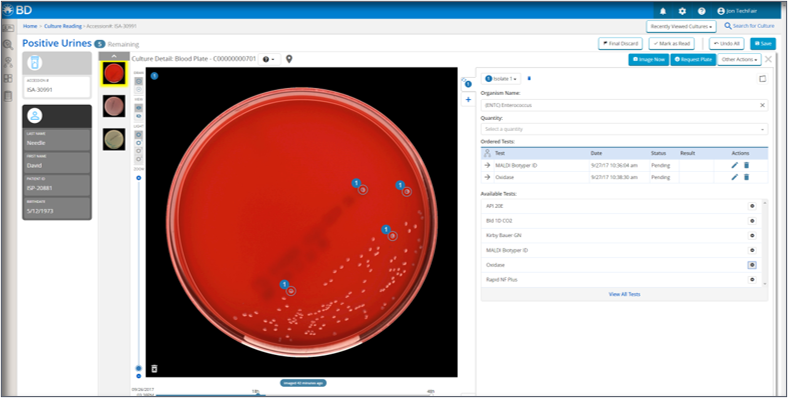Open the help question mark icon
The image size is (788, 398).
tap(702, 11)
